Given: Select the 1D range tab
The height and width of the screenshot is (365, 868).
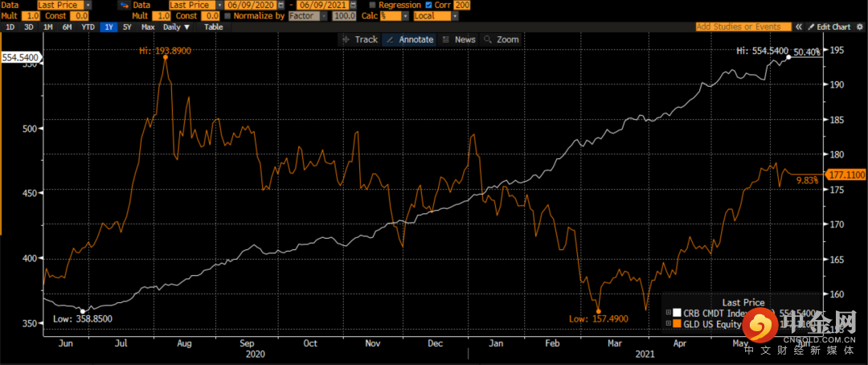Looking at the screenshot, I should point(10,27).
